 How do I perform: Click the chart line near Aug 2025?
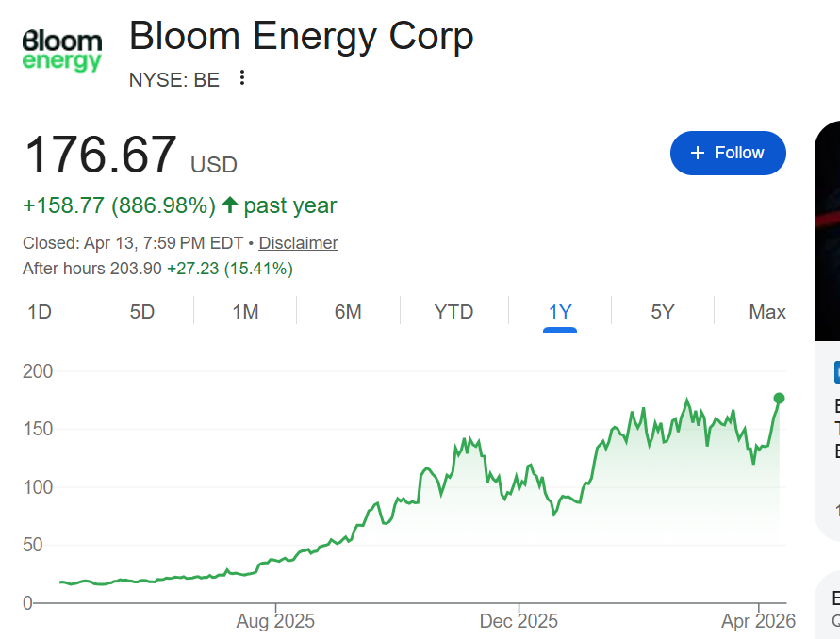(275, 562)
